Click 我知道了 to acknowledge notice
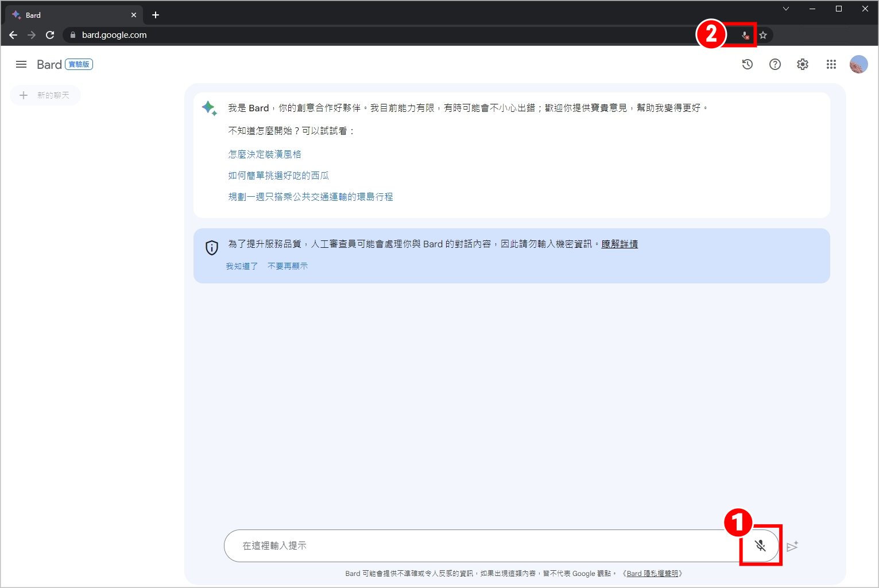879x588 pixels. pyautogui.click(x=242, y=266)
